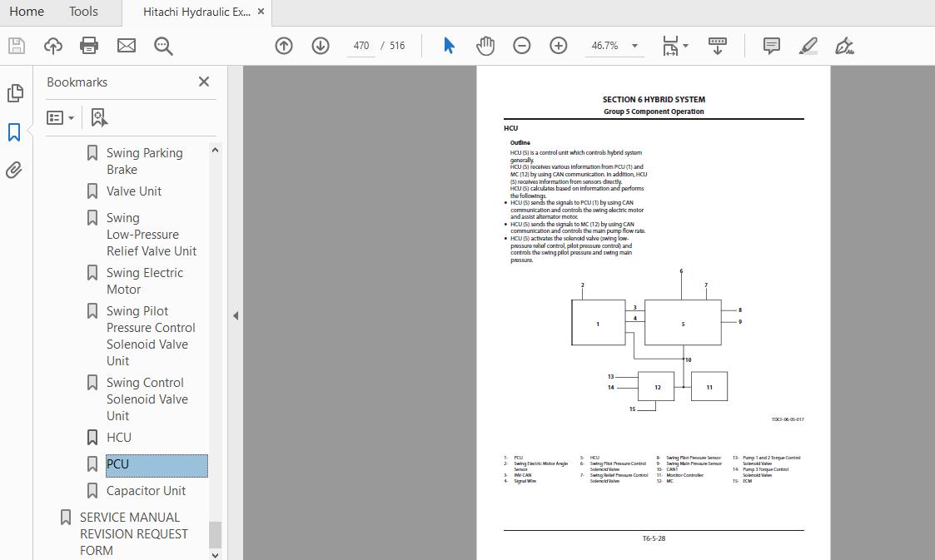Open the Capacitor Unit bookmark

(146, 491)
